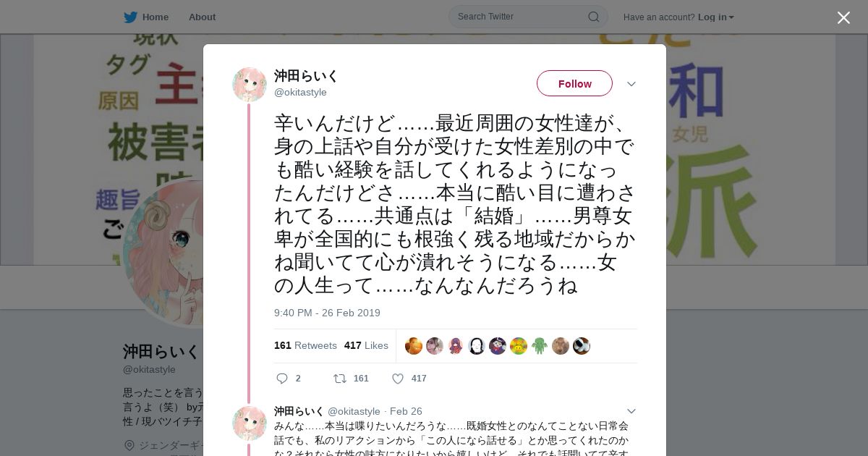868x456 pixels.
Task: Close the tweet overlay with the X
Action: tap(843, 17)
